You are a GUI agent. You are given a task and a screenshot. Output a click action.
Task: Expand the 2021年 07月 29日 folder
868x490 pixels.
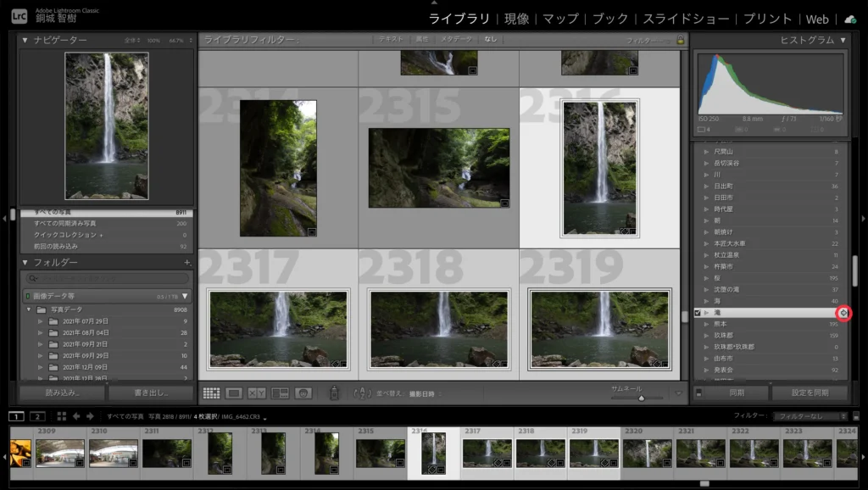(40, 320)
